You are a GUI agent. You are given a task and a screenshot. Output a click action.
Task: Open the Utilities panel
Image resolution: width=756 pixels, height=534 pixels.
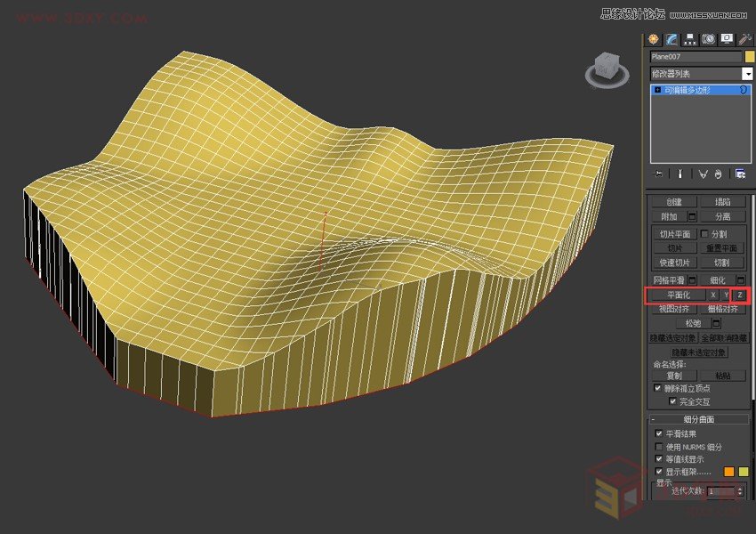tap(744, 39)
